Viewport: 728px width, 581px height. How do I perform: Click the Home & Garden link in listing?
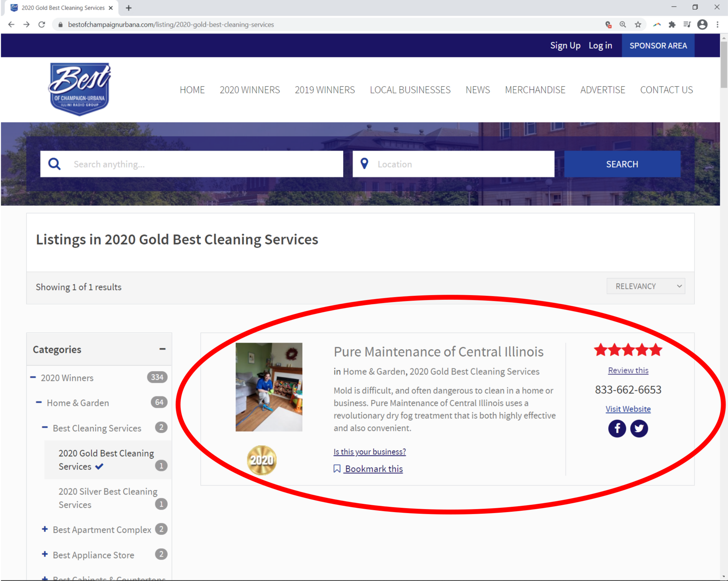[374, 372]
